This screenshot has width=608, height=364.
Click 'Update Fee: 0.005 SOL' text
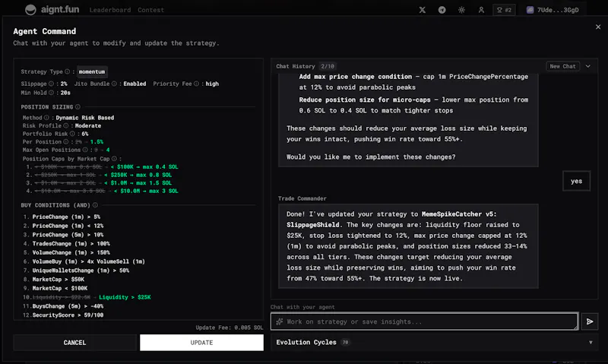tap(230, 328)
